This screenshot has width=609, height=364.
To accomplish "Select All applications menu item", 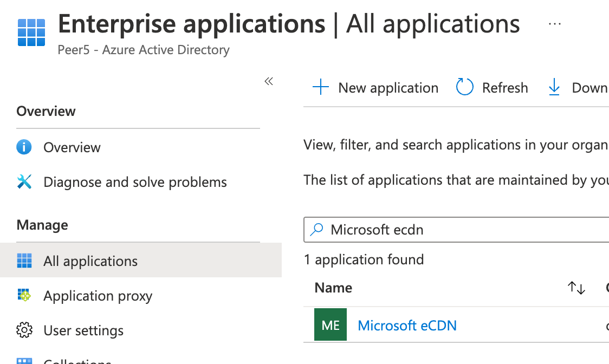I will pyautogui.click(x=140, y=260).
